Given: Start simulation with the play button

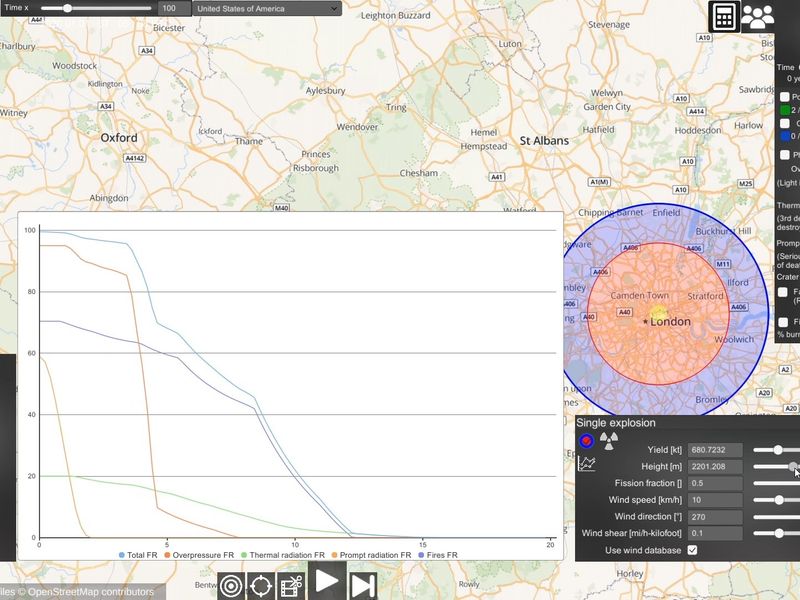Looking at the screenshot, I should point(327,581).
